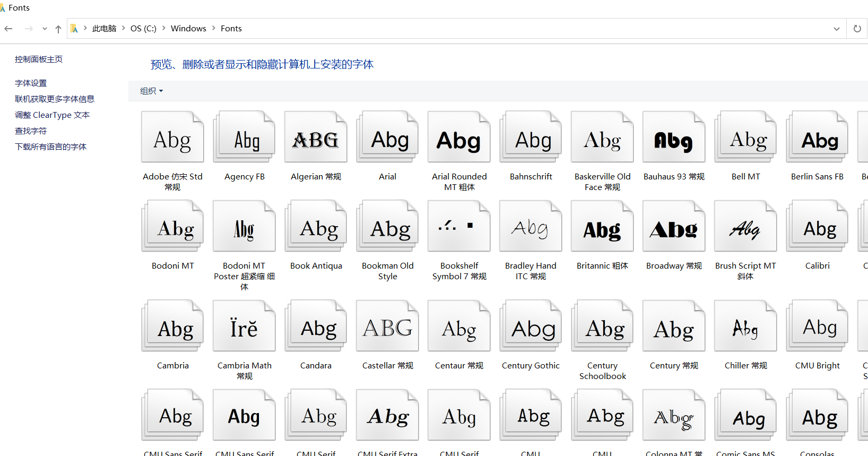Viewport: 868px width, 456px height.
Task: Open 下载所有语言的字体 link
Action: 51,147
